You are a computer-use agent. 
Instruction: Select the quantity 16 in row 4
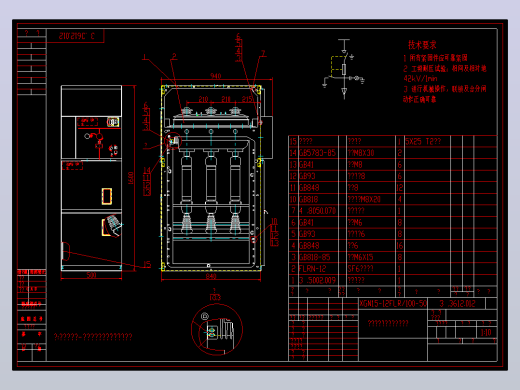click(x=400, y=246)
